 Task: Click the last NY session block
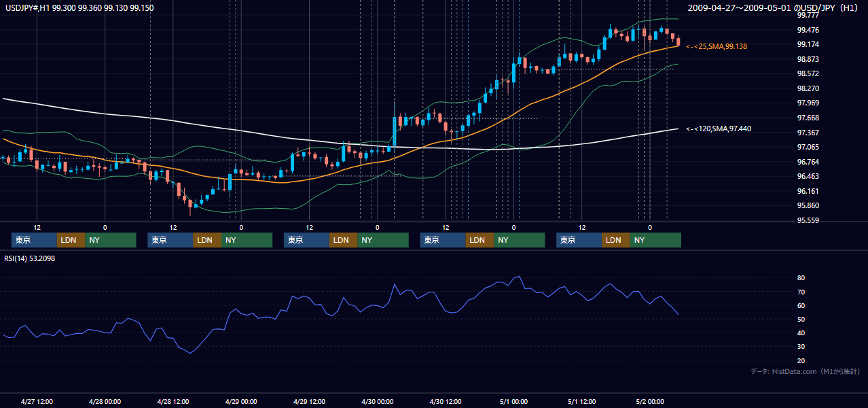(x=655, y=240)
